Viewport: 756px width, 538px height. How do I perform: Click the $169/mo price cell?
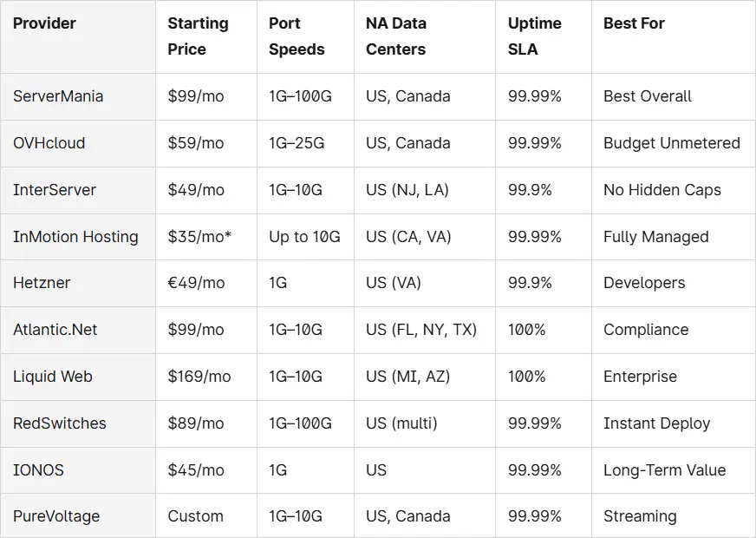click(x=199, y=377)
